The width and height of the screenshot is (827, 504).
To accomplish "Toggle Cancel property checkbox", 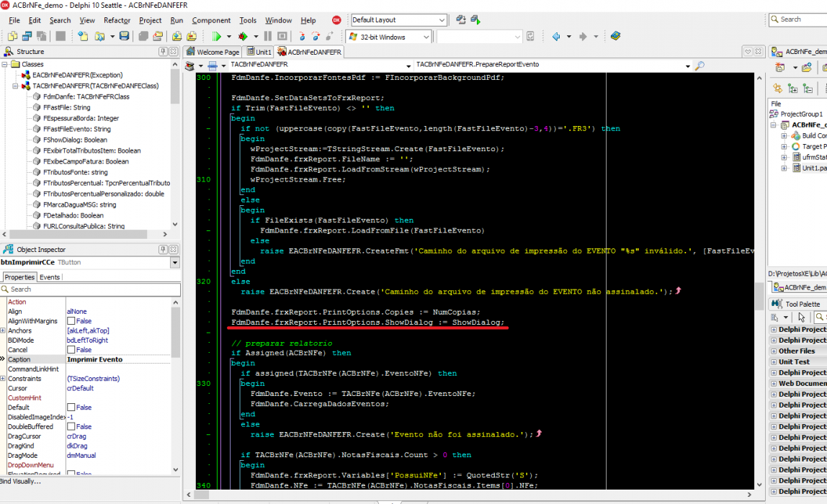I will pyautogui.click(x=71, y=349).
